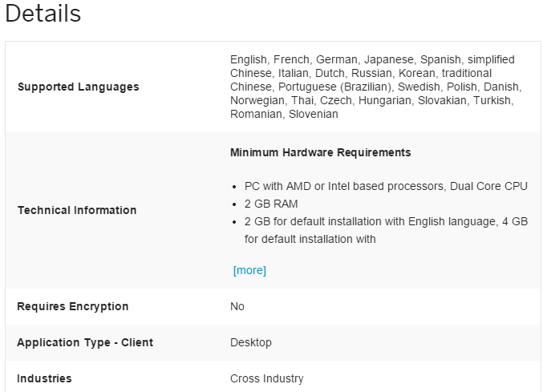Screen dimensions: 543x392
Task: Click the No value for Requires Encryption
Action: click(x=237, y=306)
